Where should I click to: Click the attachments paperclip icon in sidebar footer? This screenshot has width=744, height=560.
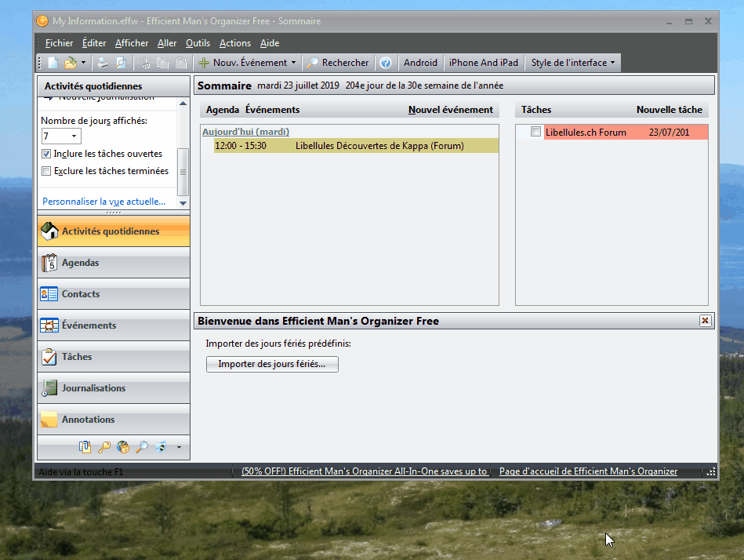[85, 447]
